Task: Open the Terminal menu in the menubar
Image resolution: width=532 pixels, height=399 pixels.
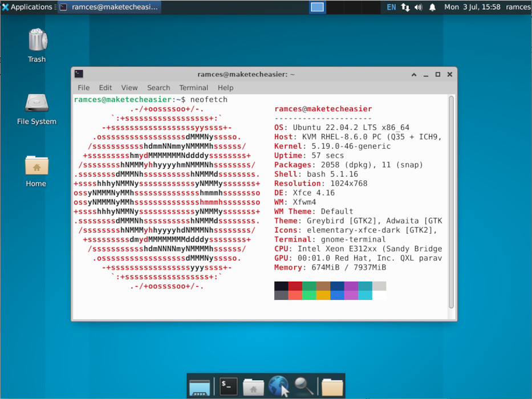Action: coord(193,88)
